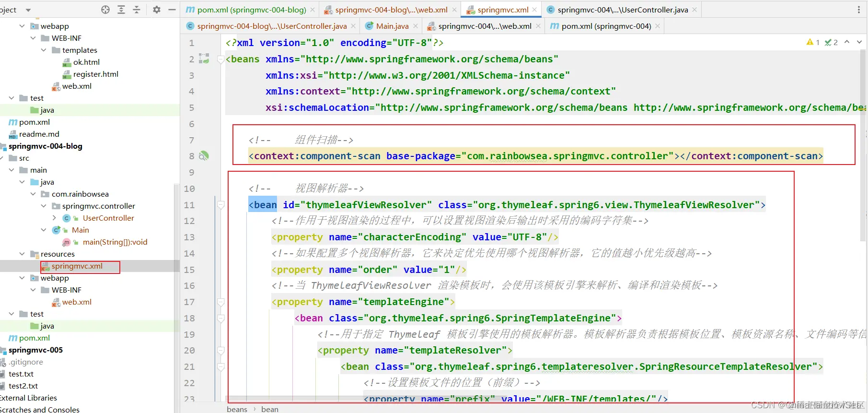
Task: Go to next highlighted error arrow
Action: (859, 42)
